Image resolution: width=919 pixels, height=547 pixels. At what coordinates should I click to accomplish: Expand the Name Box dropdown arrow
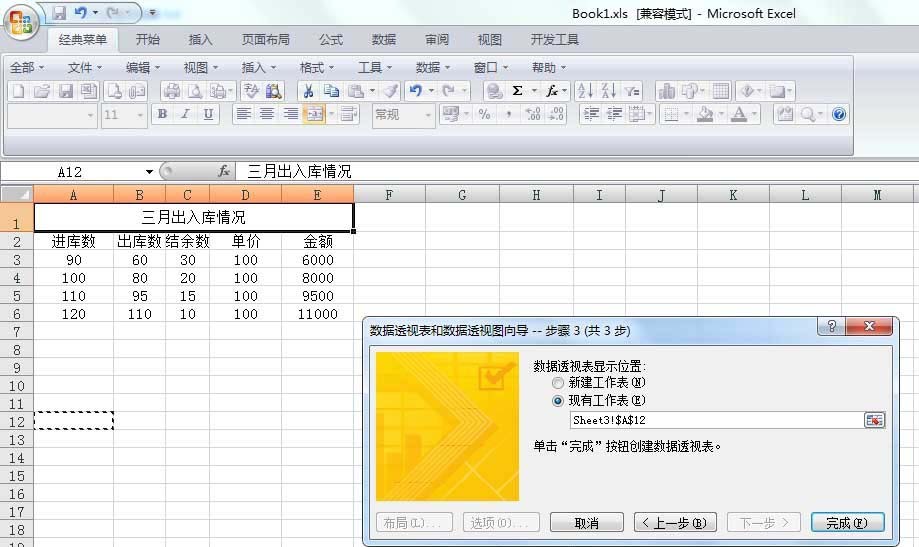pos(149,172)
